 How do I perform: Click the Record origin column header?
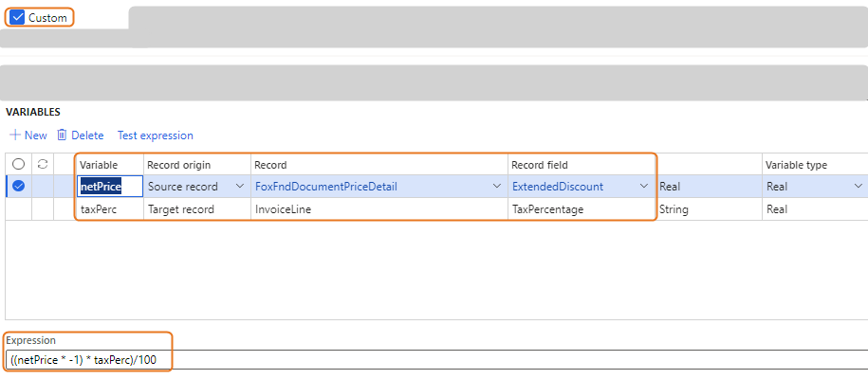pos(178,165)
